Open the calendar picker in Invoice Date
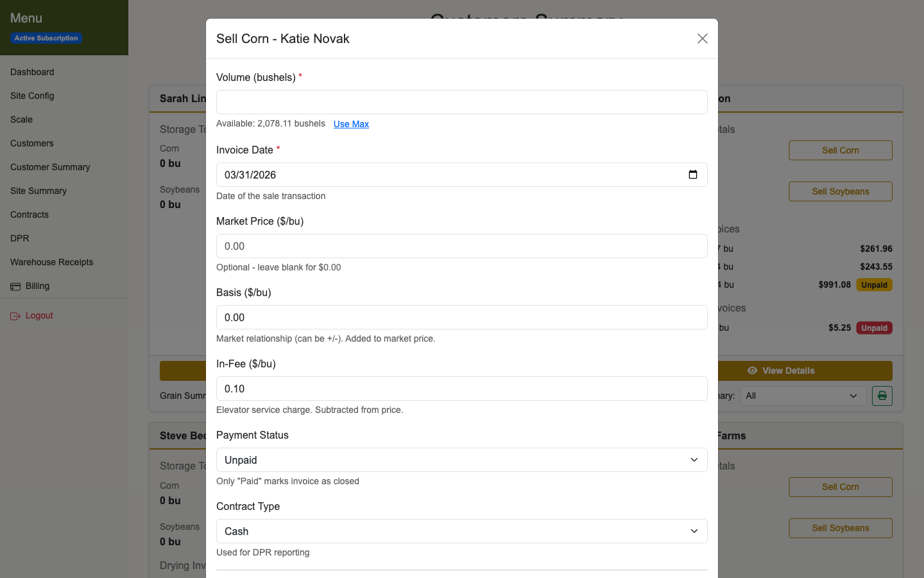Image resolution: width=924 pixels, height=578 pixels. 693,174
